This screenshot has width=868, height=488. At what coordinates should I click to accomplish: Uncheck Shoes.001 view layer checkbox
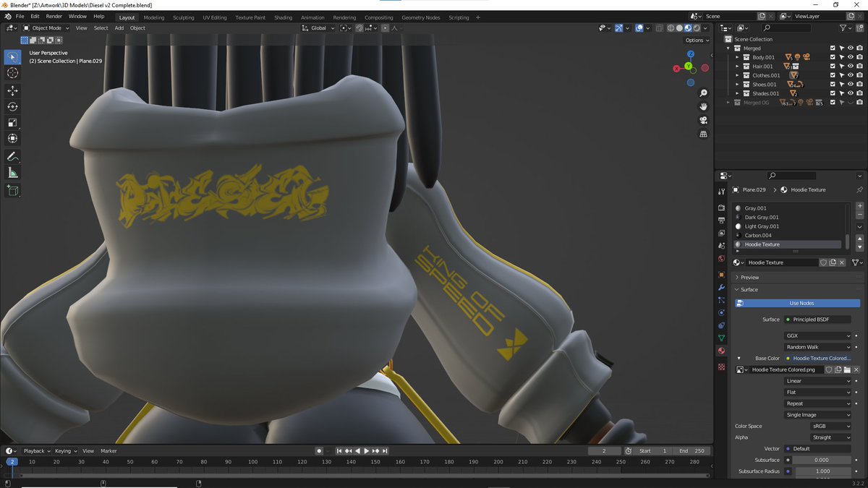(x=833, y=84)
